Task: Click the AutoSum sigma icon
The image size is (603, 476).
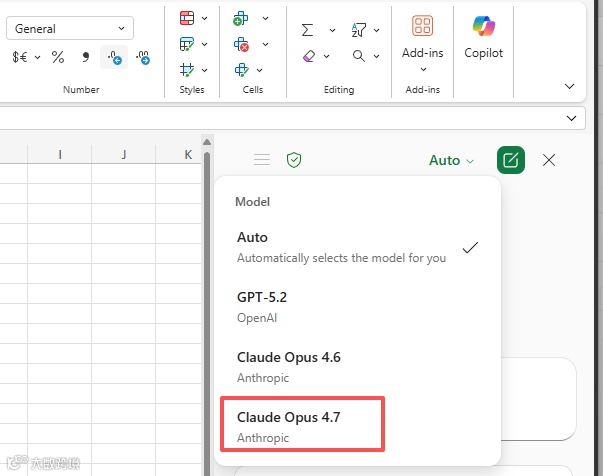Action: coord(307,30)
